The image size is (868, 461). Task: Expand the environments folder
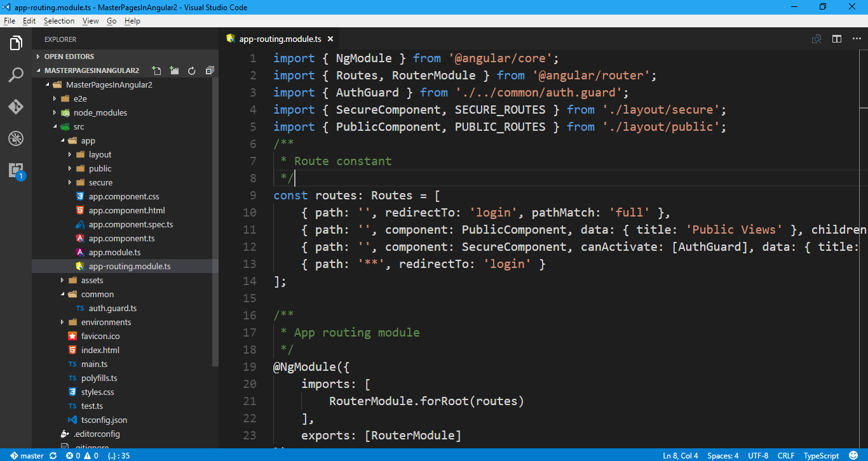[x=62, y=322]
